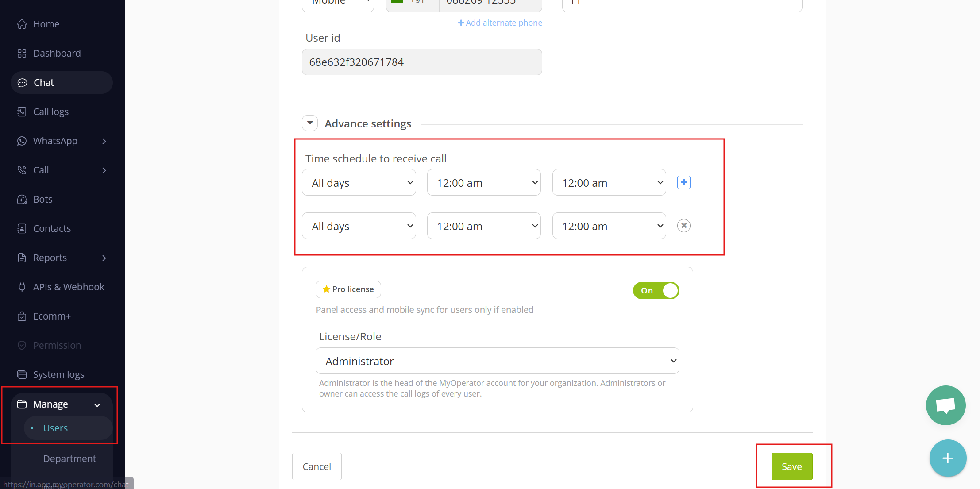Open the Dashboard grid icon
This screenshot has width=980, height=489.
tap(22, 54)
